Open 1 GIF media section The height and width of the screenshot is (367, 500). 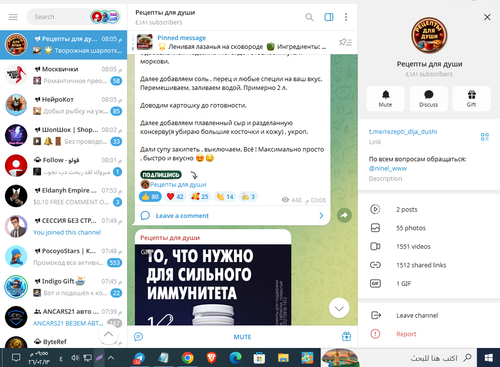click(429, 283)
